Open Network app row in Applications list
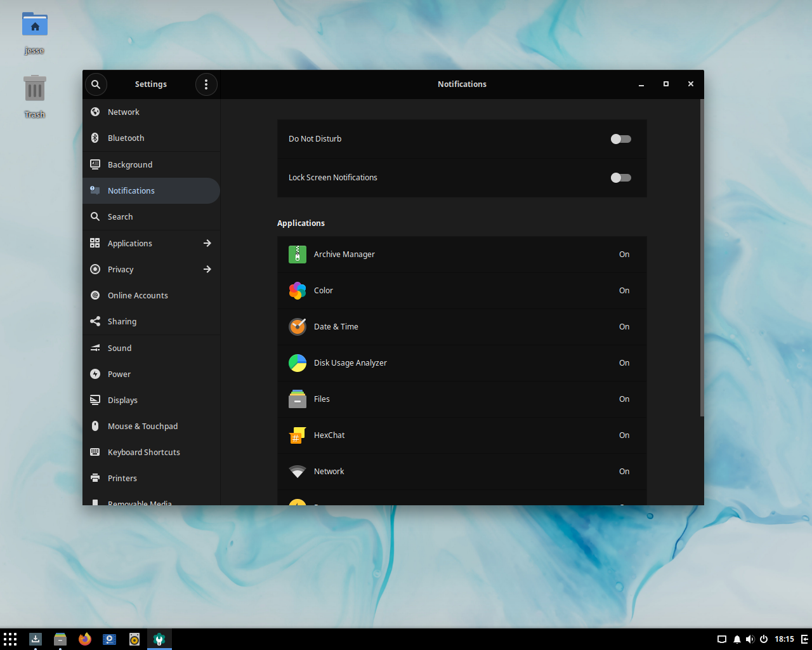 point(462,472)
